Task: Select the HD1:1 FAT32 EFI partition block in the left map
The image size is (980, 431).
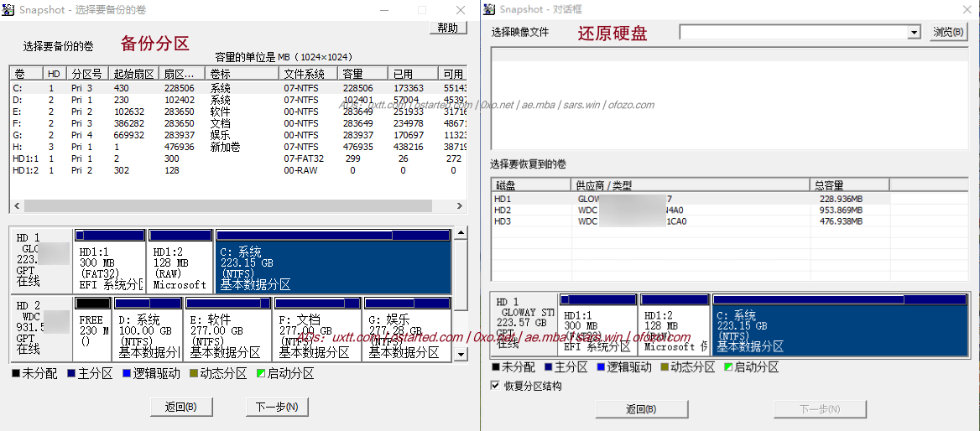Action: [x=110, y=268]
